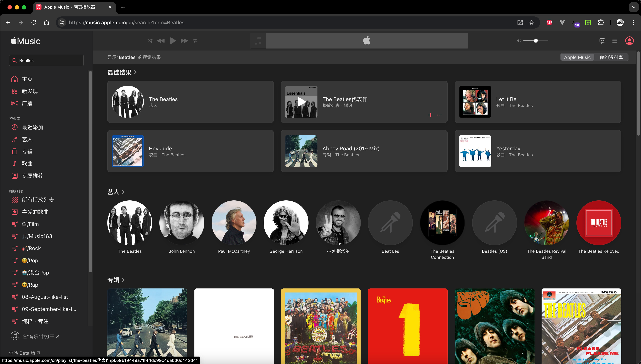Switch search scope to 你的资料库
The width and height of the screenshot is (641, 364).
click(x=611, y=57)
